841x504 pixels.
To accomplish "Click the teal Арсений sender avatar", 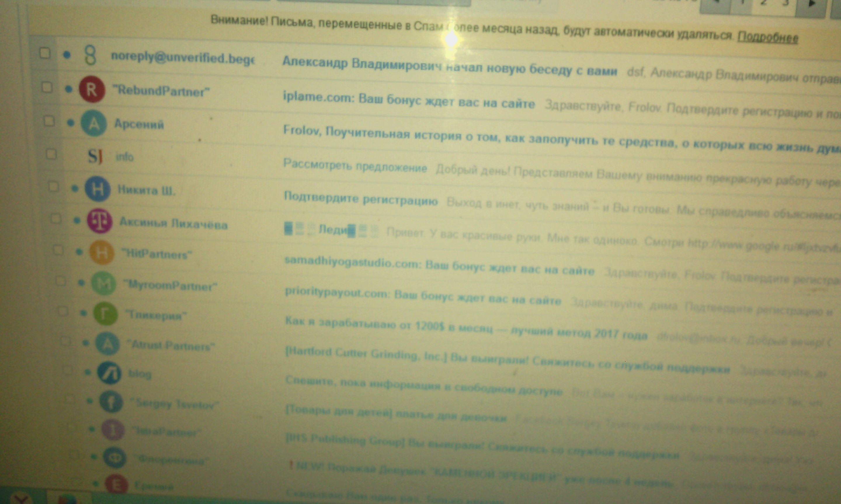I will point(93,123).
